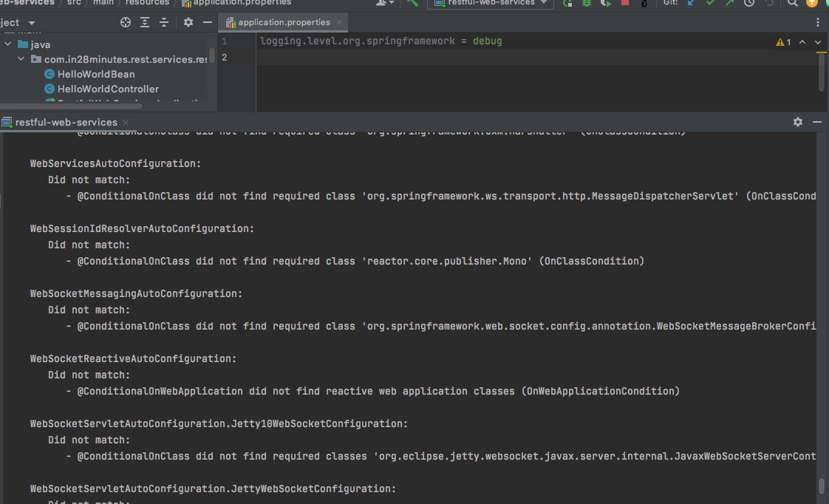Click WebSocketServletAutoConfiguration.JettyWebSocketConfiguration: console line

(x=213, y=488)
